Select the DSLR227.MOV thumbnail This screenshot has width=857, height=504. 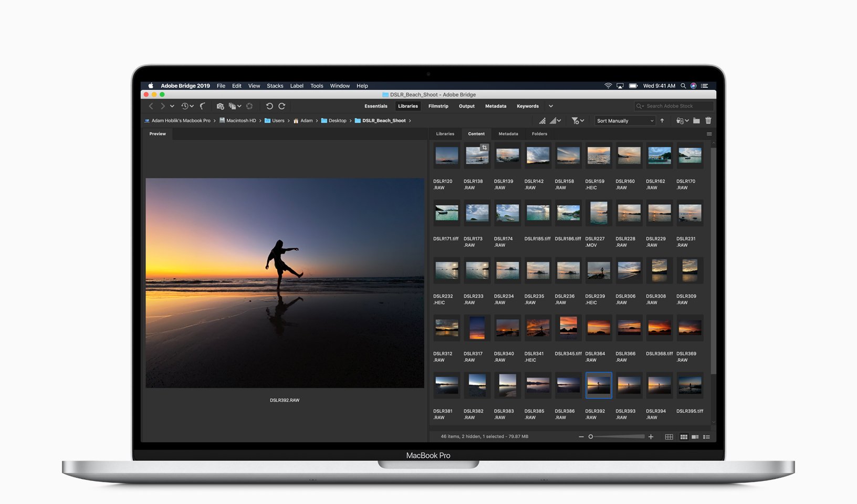599,214
